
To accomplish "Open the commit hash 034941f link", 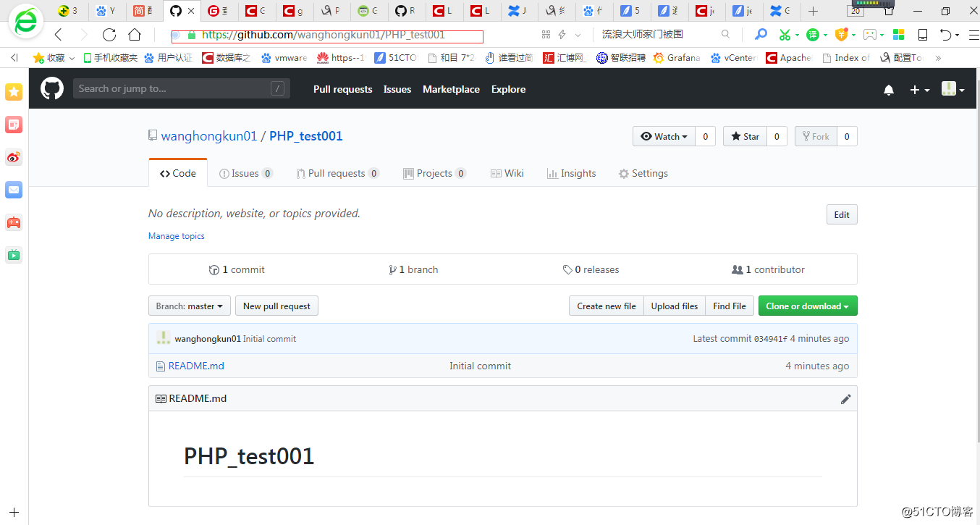I will [x=771, y=338].
